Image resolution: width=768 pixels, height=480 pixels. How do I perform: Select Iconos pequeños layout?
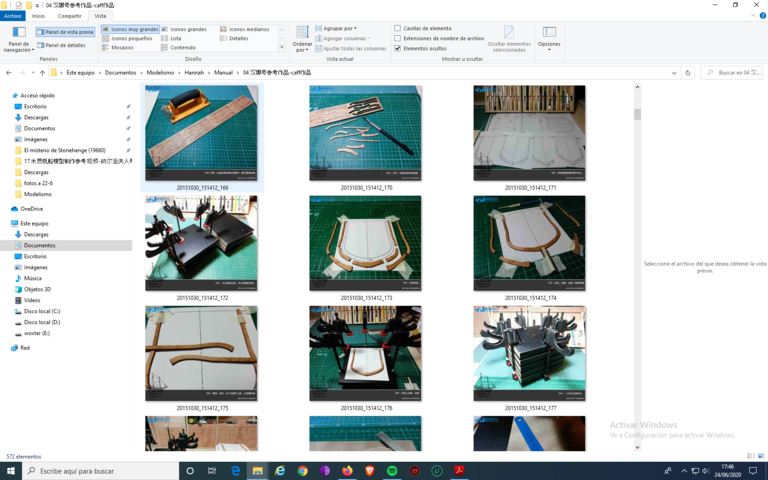(127, 38)
